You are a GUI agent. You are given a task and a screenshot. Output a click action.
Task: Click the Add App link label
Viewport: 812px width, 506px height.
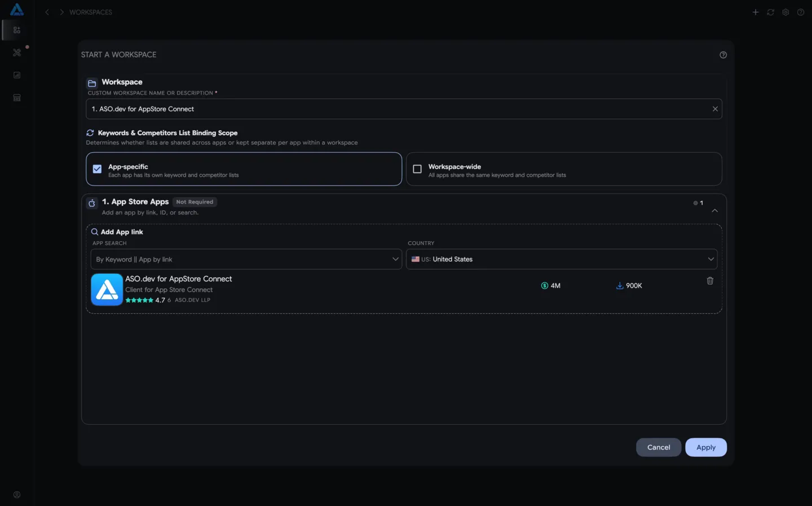[x=122, y=232]
